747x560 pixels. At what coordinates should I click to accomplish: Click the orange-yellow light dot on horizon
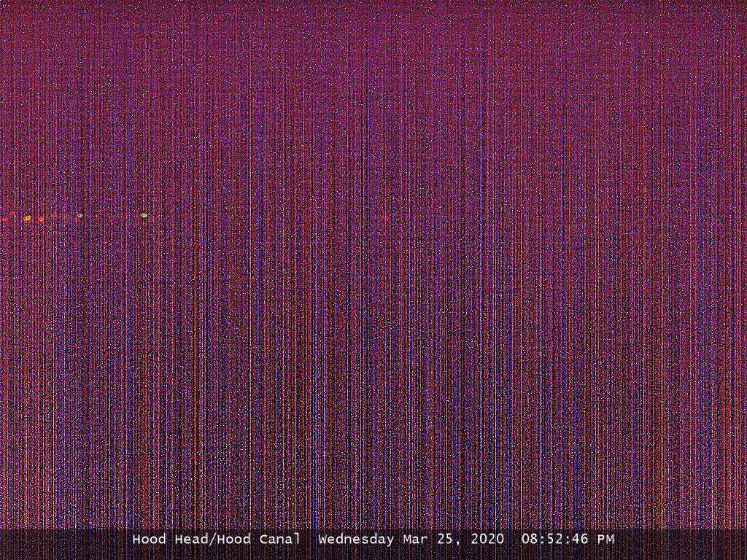pyautogui.click(x=27, y=218)
